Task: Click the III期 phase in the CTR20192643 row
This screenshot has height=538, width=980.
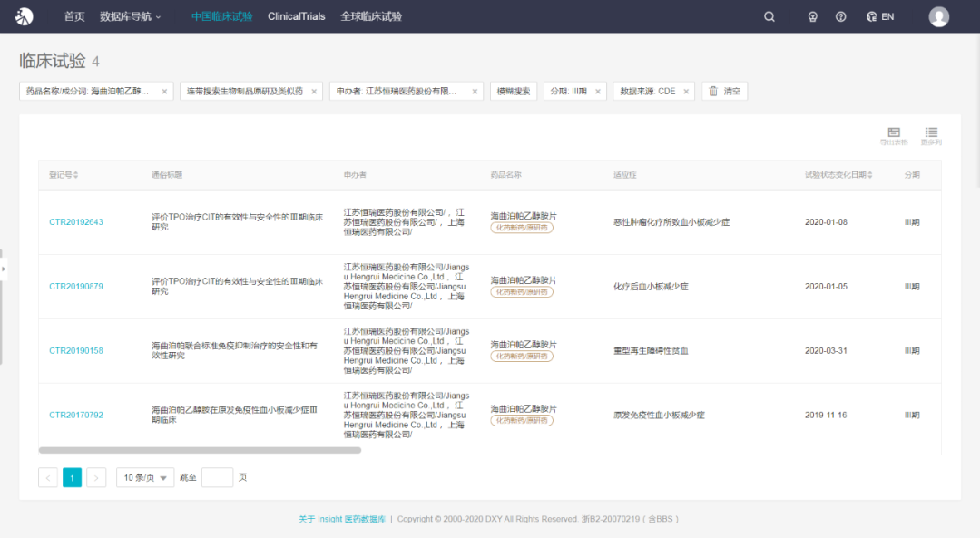Action: click(x=912, y=222)
